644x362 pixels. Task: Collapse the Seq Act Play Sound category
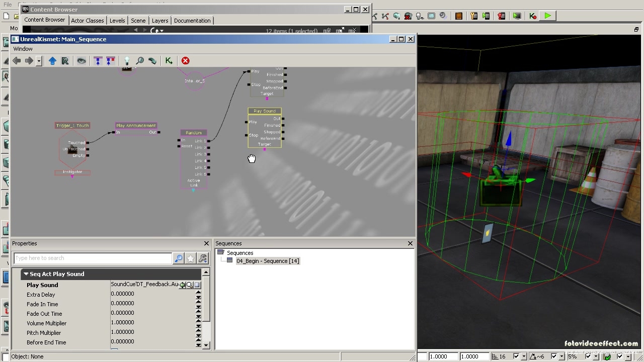coord(26,274)
